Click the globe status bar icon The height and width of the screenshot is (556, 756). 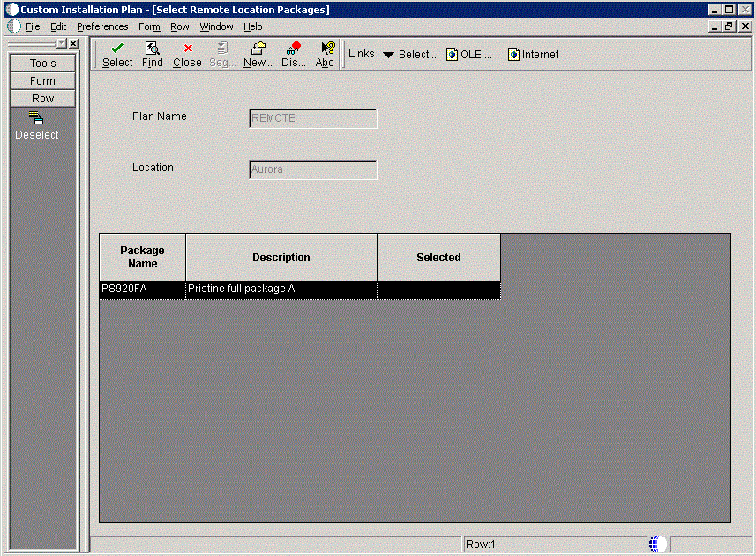coord(657,544)
